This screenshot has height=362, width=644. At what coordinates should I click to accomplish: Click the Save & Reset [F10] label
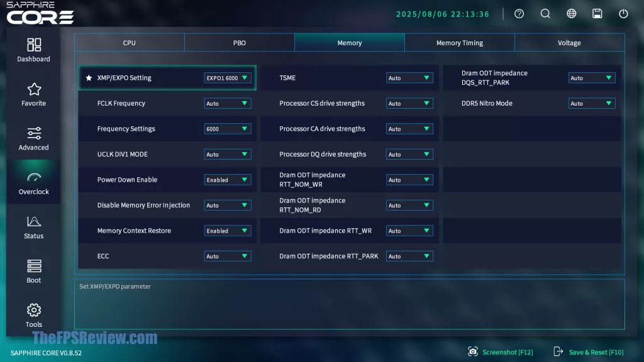[x=596, y=352]
